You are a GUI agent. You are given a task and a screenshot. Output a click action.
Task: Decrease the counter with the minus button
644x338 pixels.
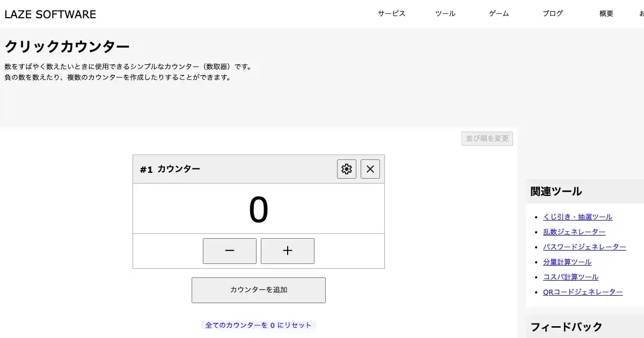pos(230,251)
